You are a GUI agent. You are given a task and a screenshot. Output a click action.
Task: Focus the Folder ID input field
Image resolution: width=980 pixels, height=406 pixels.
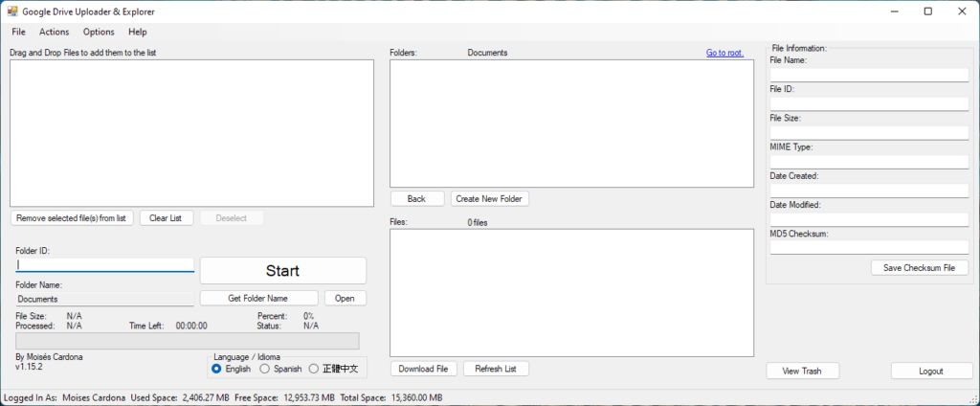pos(105,264)
